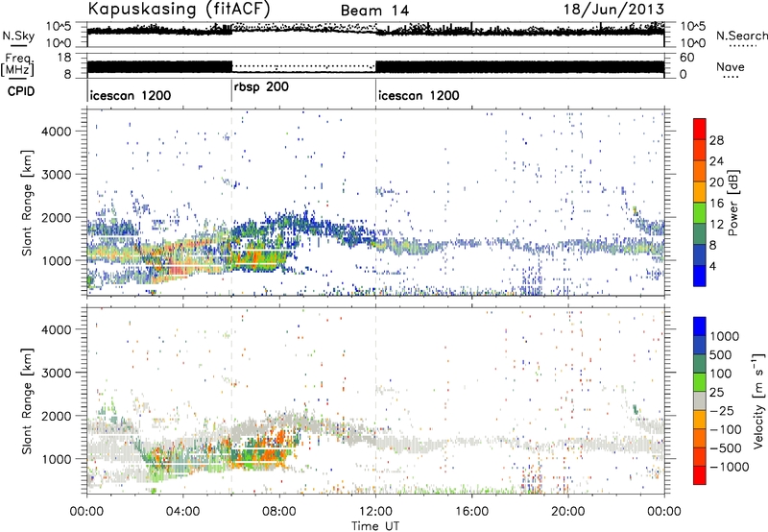Screen dimensions: 768x532
Task: Pick the gray −25 to 25 Velocity segment
Action: (x=700, y=400)
